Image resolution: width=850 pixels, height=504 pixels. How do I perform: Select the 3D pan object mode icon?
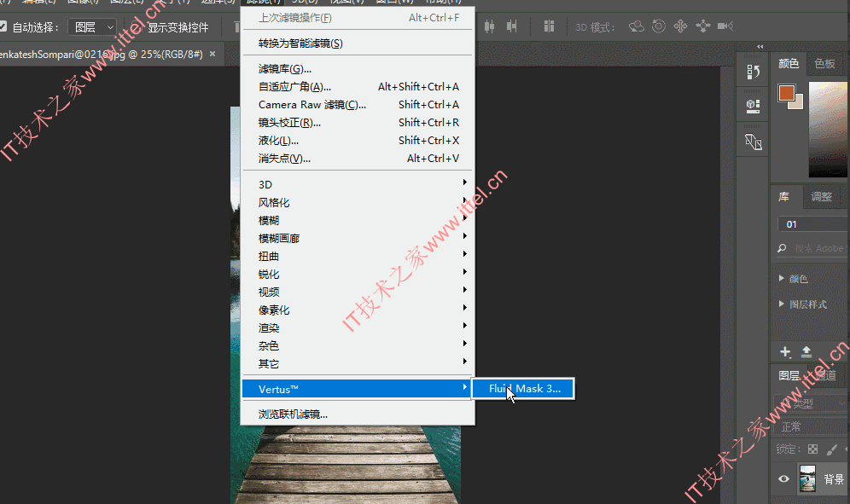(x=680, y=26)
